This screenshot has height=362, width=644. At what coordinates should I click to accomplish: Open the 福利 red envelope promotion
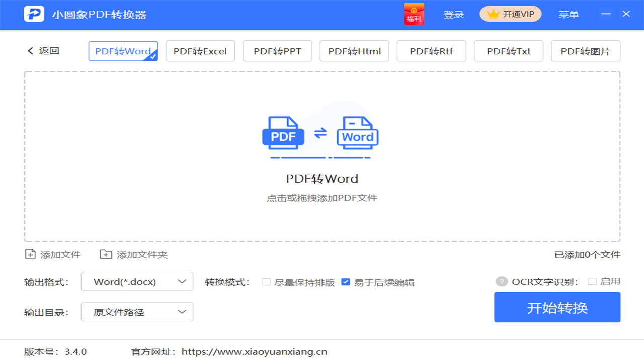(x=414, y=15)
